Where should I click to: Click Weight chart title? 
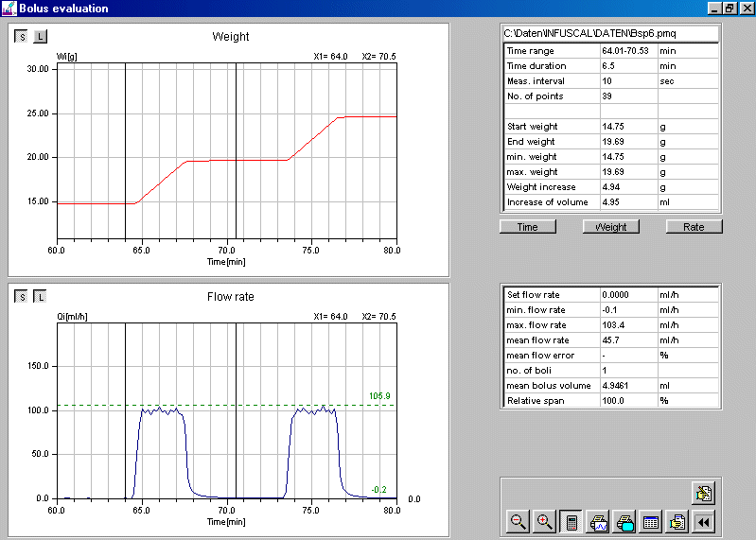231,37
